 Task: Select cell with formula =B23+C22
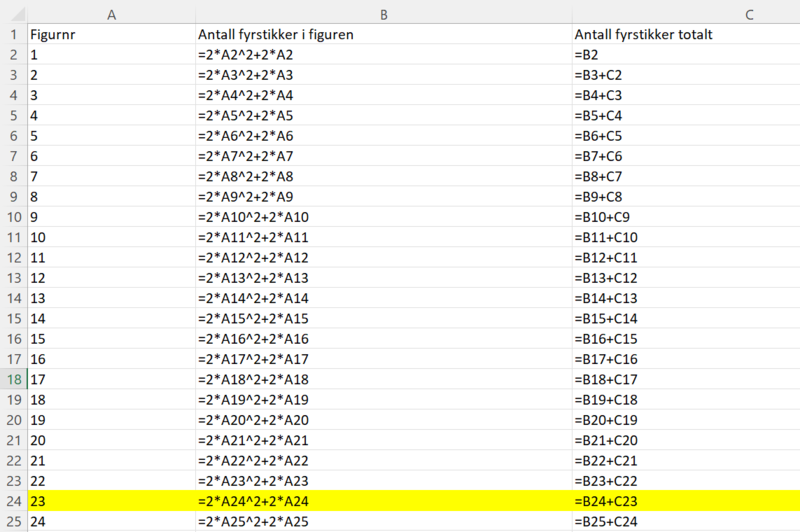pos(686,480)
